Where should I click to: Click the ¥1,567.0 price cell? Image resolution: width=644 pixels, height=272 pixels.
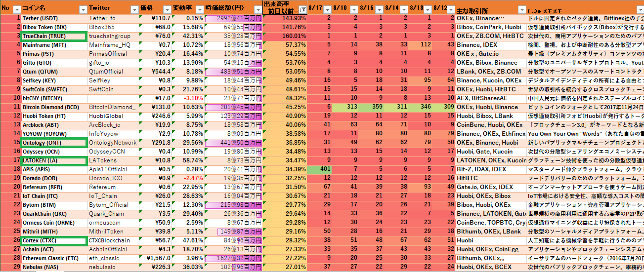(155, 258)
